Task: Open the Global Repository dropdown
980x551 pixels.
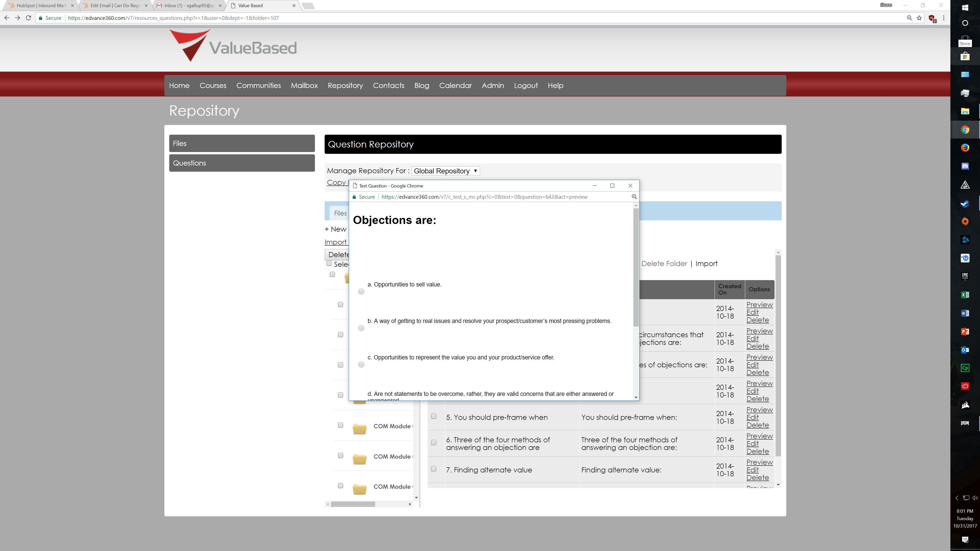Action: pos(446,171)
